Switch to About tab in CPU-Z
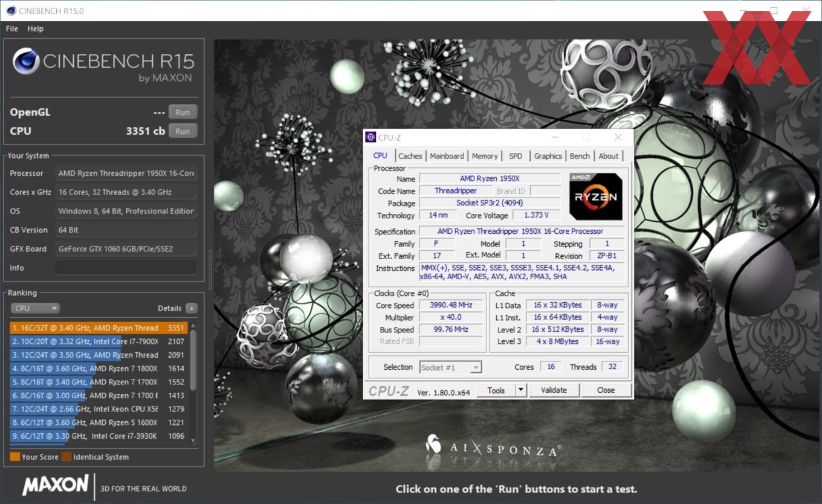This screenshot has height=504, width=822. 609,156
